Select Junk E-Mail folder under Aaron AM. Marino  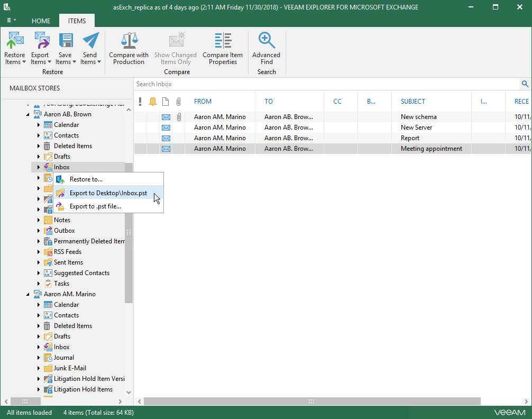tap(70, 368)
